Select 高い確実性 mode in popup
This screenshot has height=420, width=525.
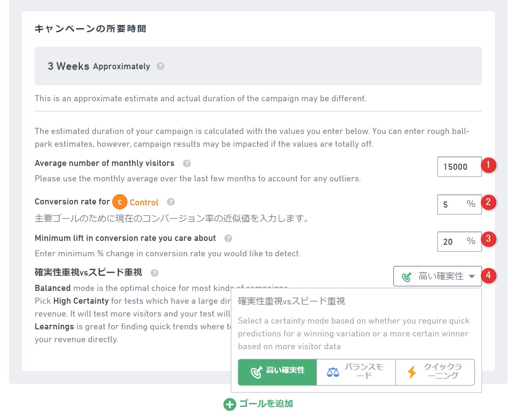point(277,372)
